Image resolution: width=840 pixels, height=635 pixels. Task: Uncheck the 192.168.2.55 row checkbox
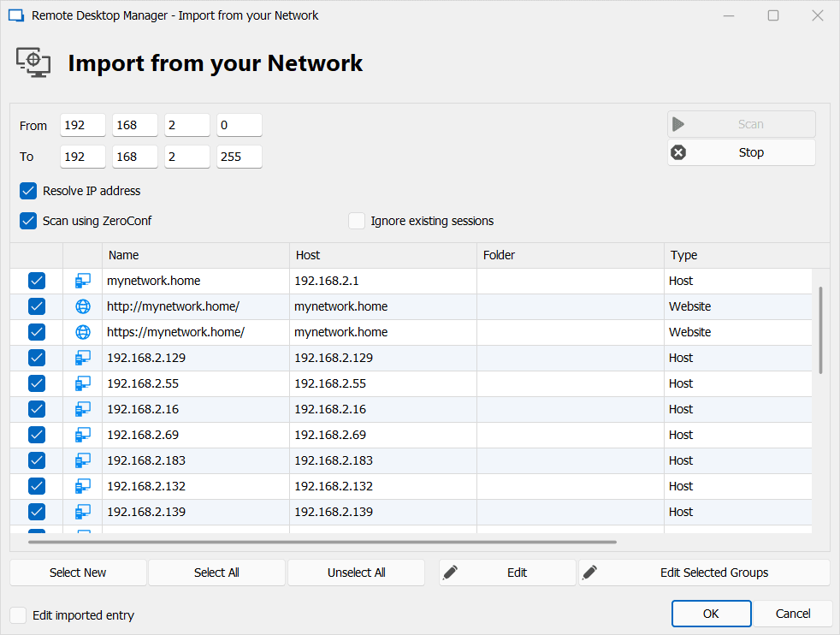37,383
